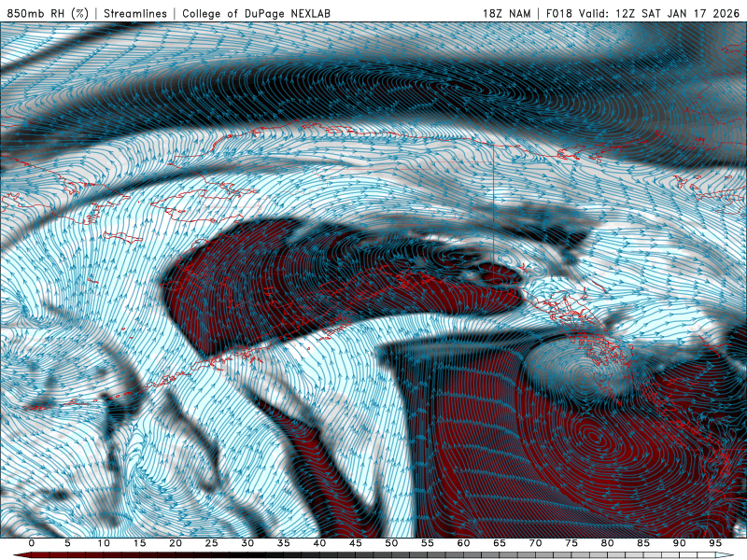Click the '20' label on the color scale

tap(176, 543)
